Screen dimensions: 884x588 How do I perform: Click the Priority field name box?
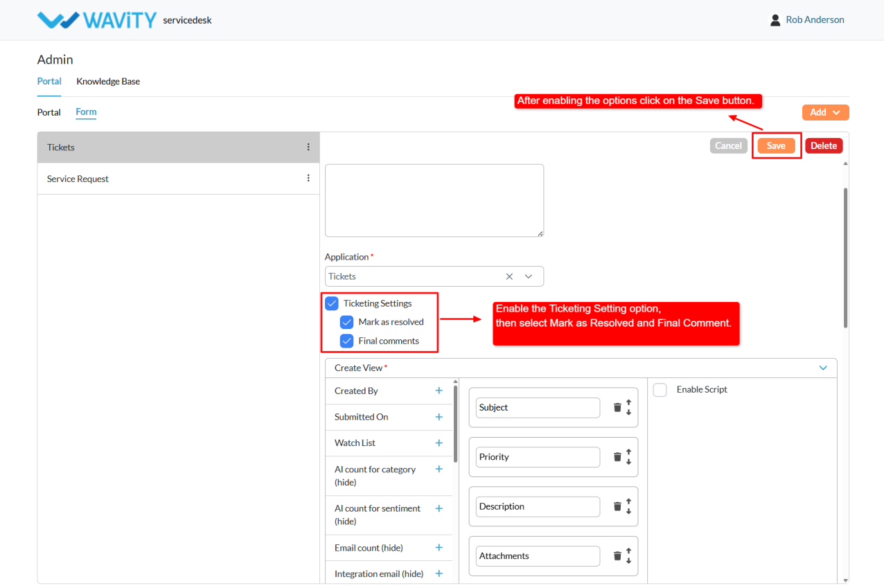tap(538, 457)
